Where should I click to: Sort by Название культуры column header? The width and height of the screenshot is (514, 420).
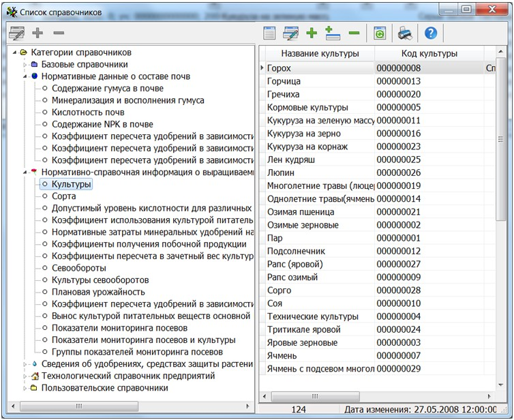(x=319, y=53)
